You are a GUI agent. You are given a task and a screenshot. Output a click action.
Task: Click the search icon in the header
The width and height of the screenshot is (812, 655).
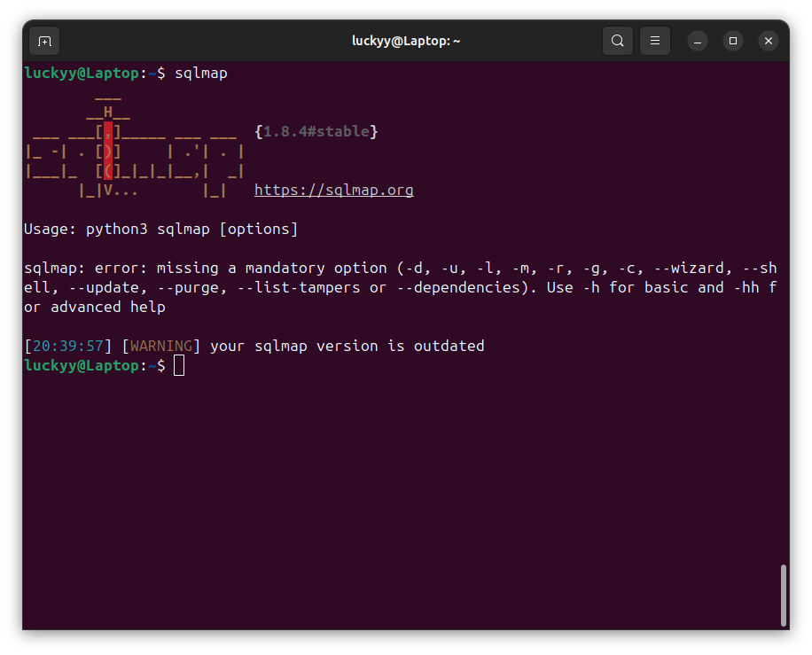coord(618,41)
